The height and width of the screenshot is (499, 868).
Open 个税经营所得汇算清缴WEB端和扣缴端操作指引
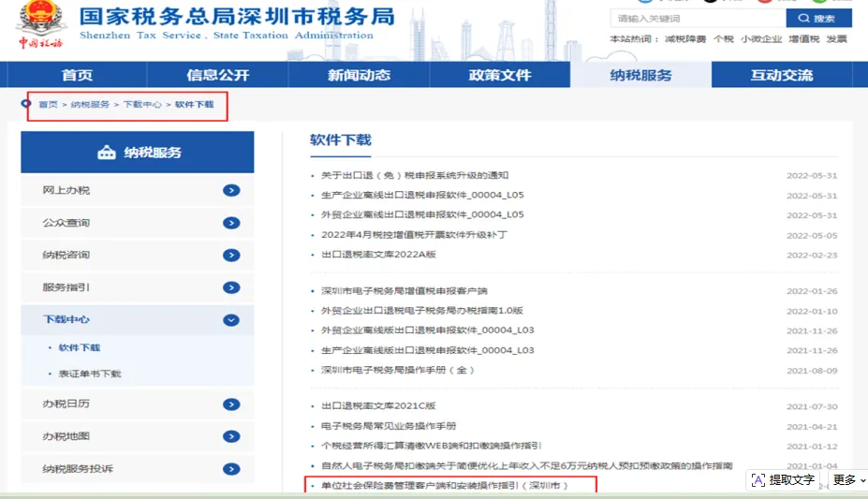point(432,446)
